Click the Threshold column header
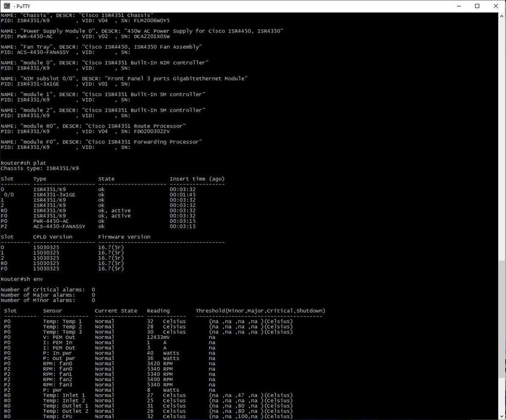The height and width of the screenshot is (420, 506). coord(260,311)
